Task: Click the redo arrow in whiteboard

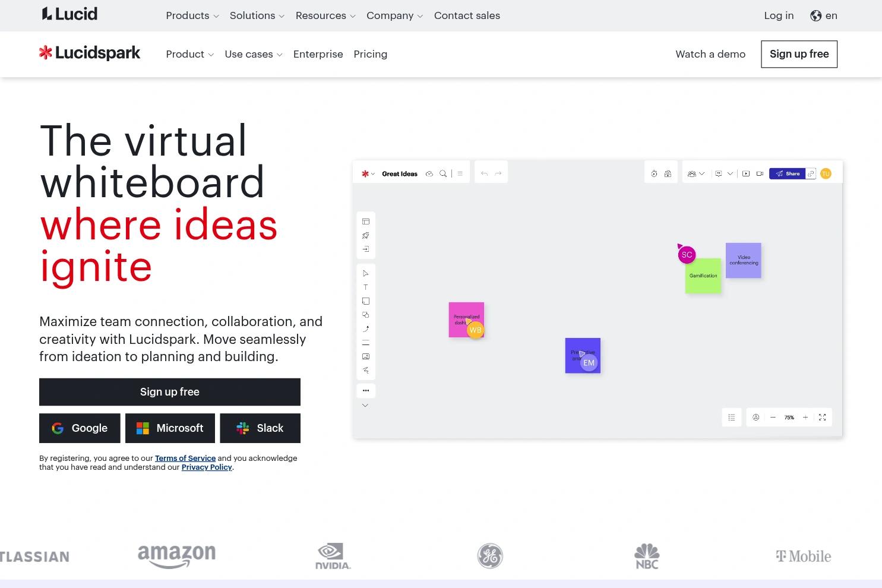Action: [498, 173]
